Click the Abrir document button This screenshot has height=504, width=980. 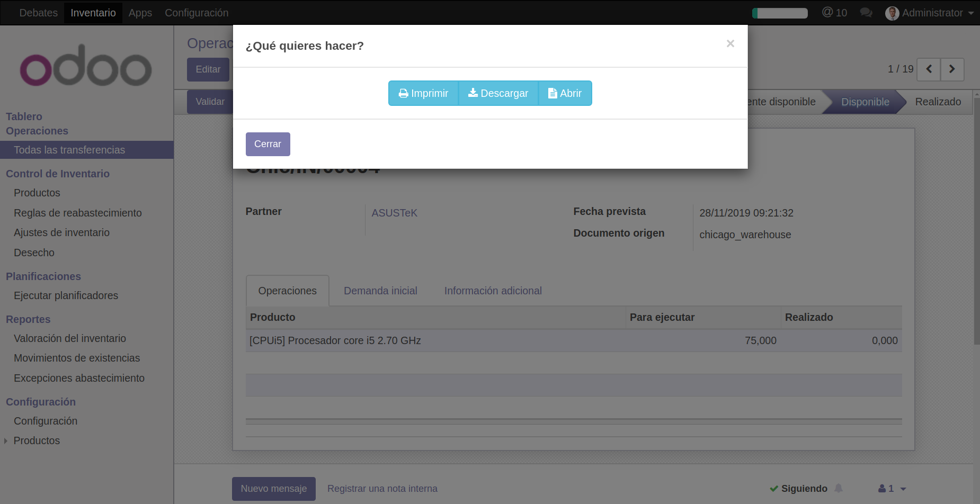coord(565,93)
